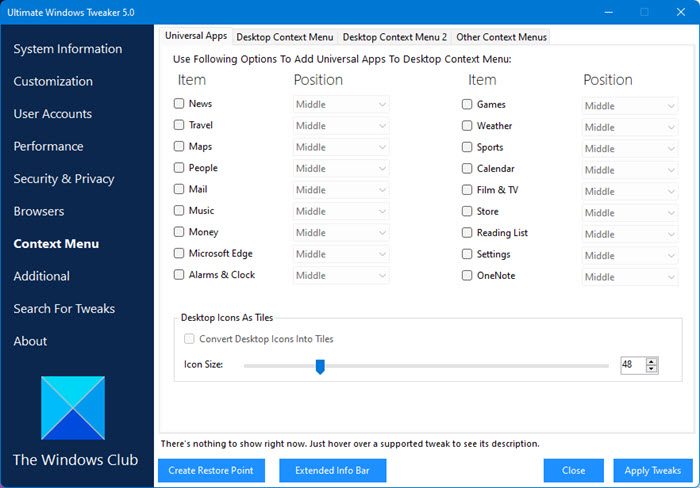
Task: Enable the Reading List checkbox
Action: pyautogui.click(x=467, y=233)
